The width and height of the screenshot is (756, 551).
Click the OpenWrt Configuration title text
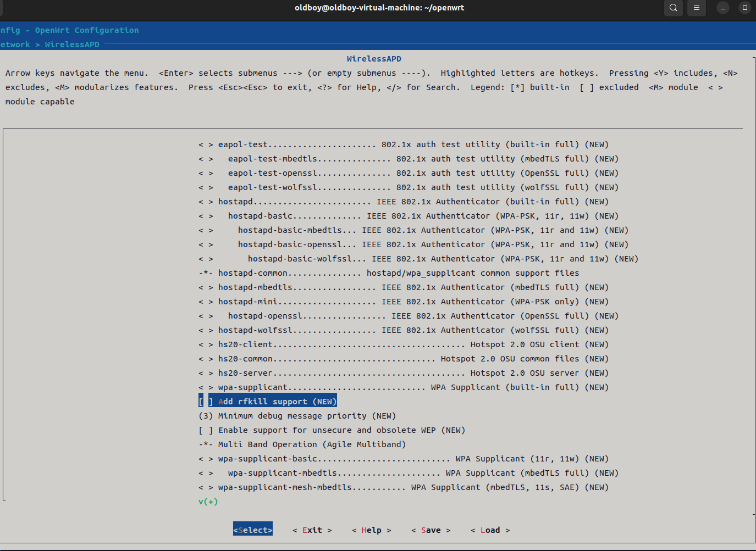pyautogui.click(x=87, y=30)
